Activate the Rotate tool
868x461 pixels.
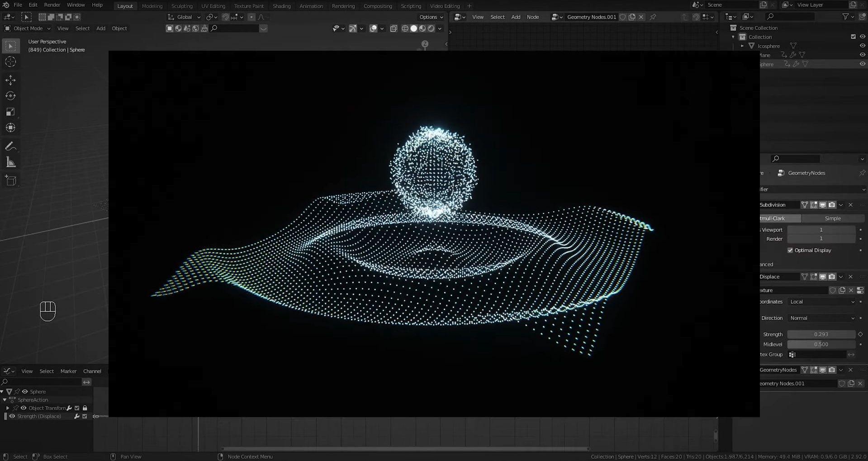[x=10, y=96]
